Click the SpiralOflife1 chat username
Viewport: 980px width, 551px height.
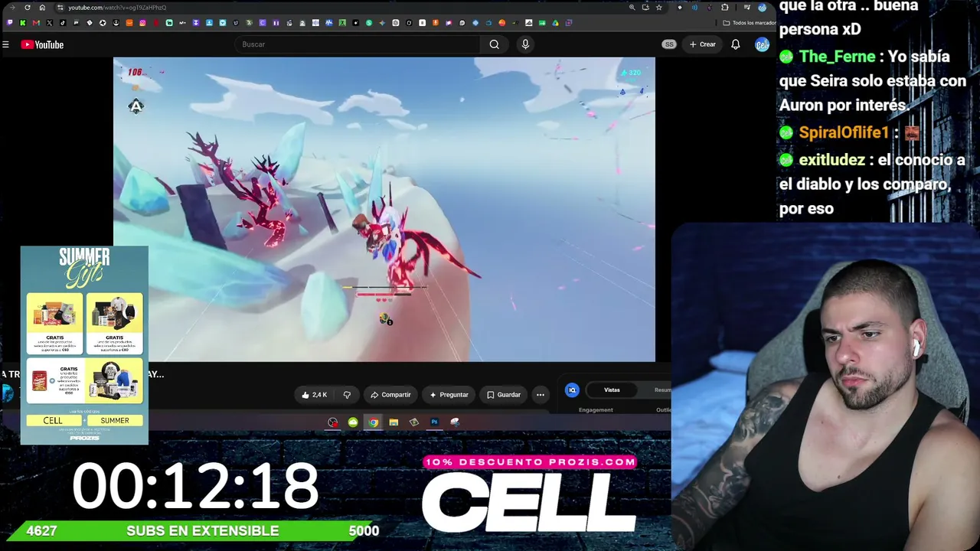coord(844,132)
